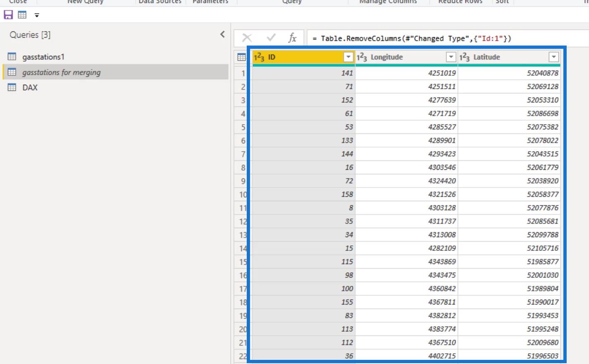589x364 pixels.
Task: Open the table menu icon at grid corner
Action: coord(242,57)
